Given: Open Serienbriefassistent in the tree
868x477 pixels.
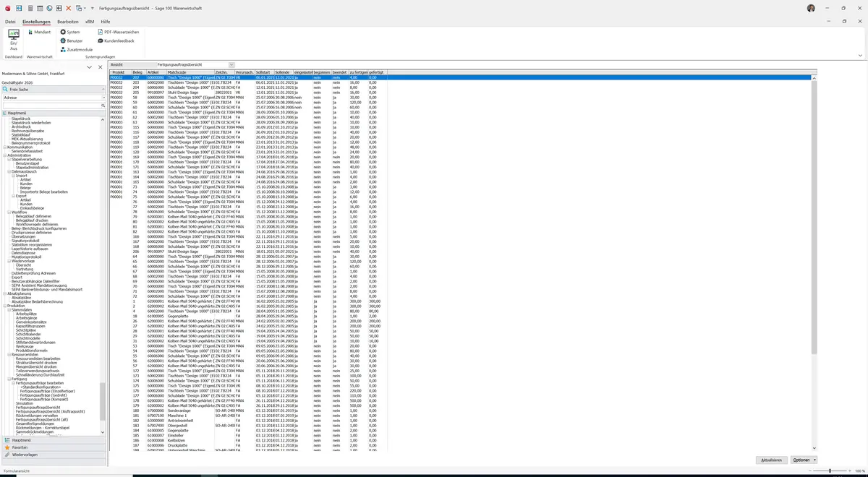Looking at the screenshot, I should click(28, 150).
